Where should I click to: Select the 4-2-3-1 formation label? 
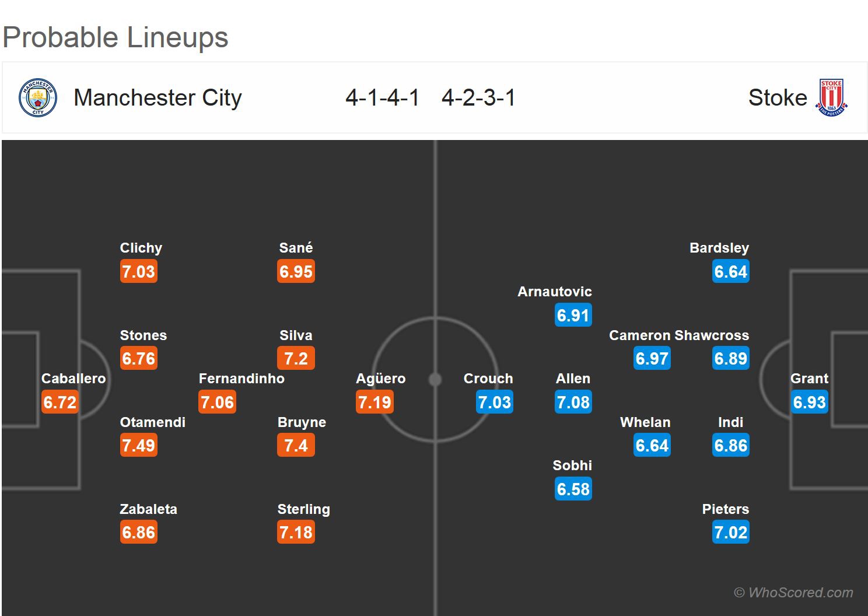[478, 98]
